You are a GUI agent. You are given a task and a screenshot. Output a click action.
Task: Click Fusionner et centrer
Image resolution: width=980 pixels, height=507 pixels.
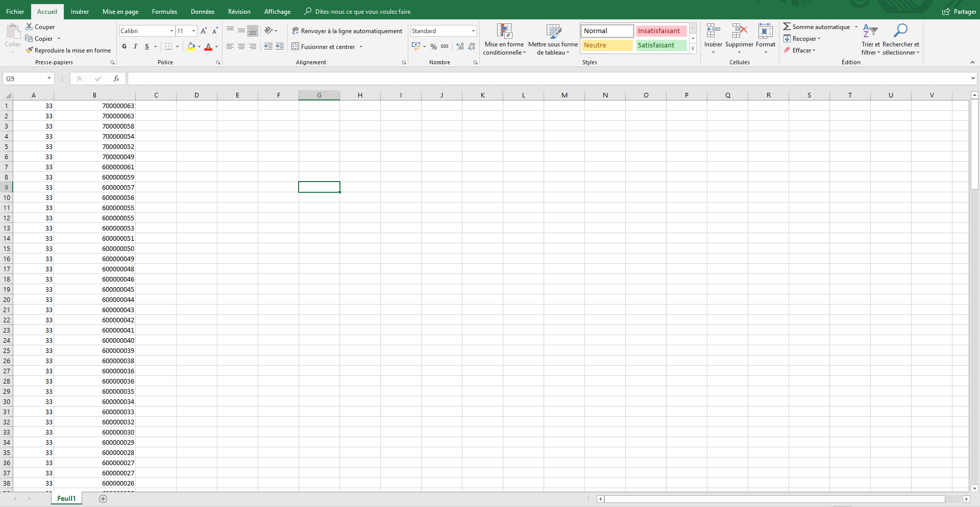click(324, 46)
